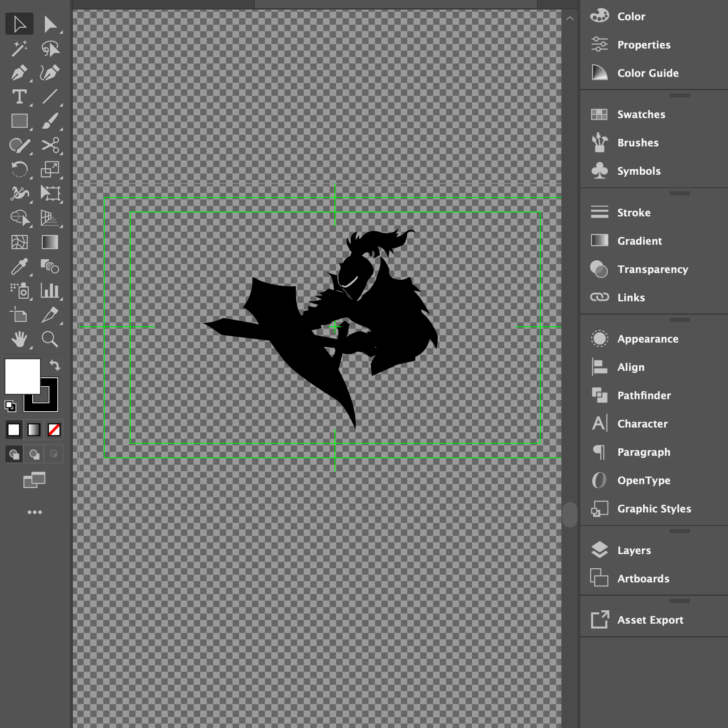Expand the Appearance panel
The width and height of the screenshot is (728, 728).
tap(647, 339)
